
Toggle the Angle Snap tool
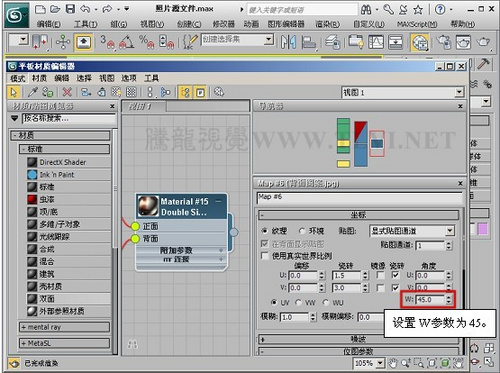point(126,42)
